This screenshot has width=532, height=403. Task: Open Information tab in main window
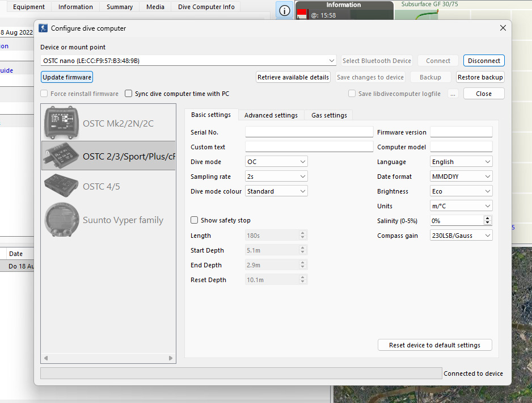(x=75, y=7)
